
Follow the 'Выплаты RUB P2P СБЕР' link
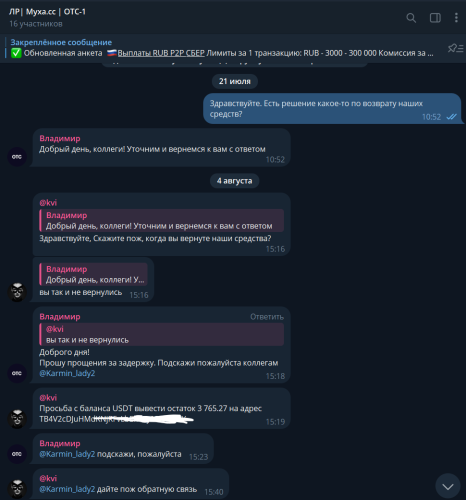(161, 53)
